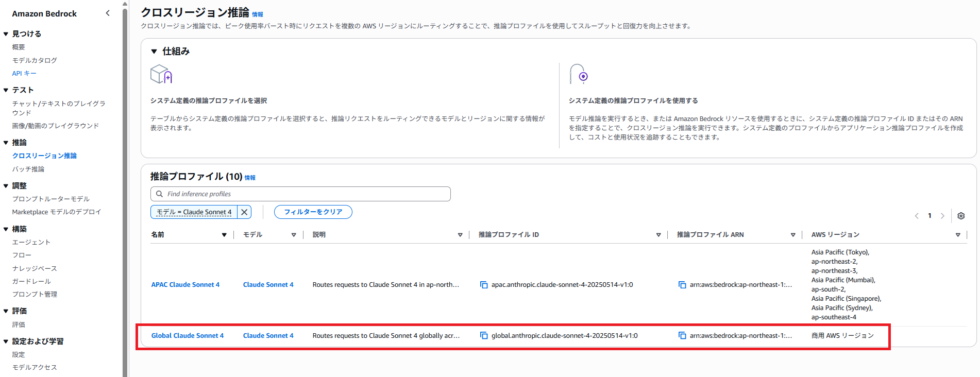Open モデルカタログ in the sidebar
The image size is (980, 377).
click(x=35, y=60)
